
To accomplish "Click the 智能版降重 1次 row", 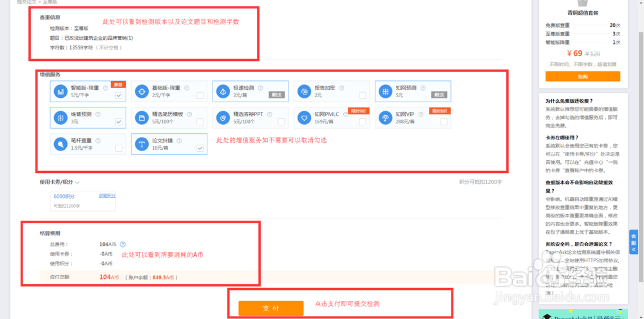I will [x=583, y=42].
